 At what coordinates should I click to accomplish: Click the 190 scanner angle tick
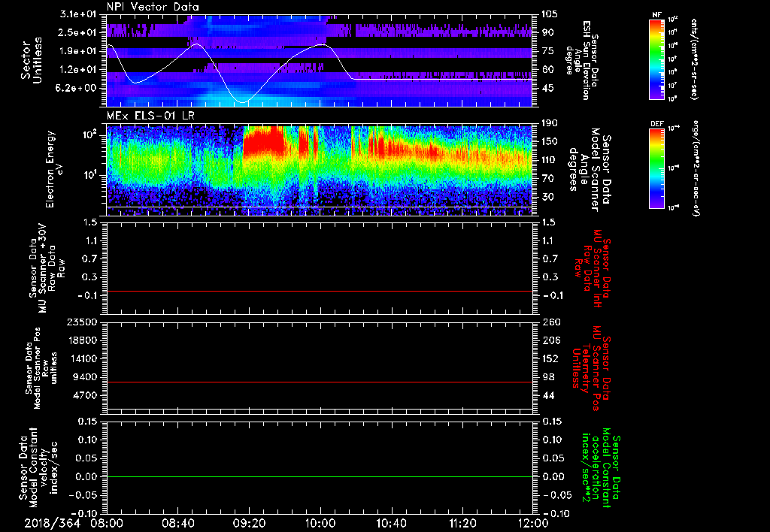tap(550, 123)
